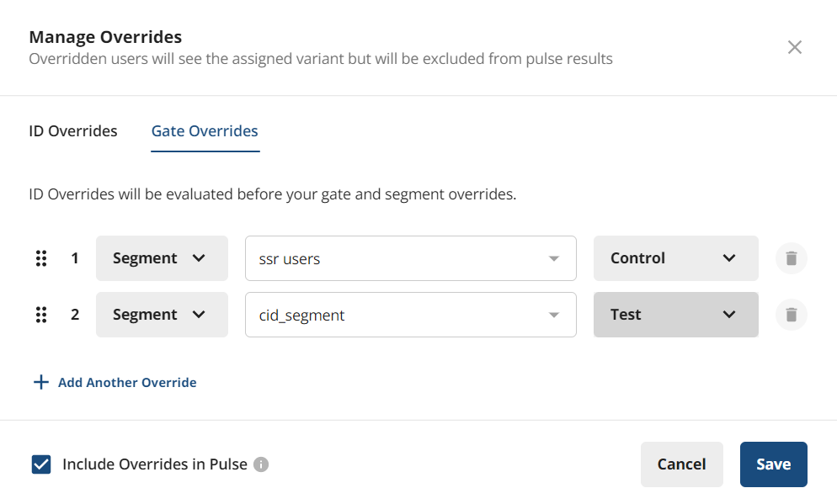The width and height of the screenshot is (837, 504).
Task: Expand the Test variant dropdown
Action: 675,314
